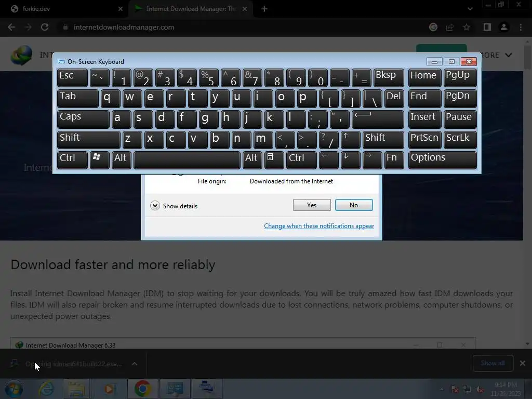Click the Bksp key
Screen dimensions: 532x399
pyautogui.click(x=389, y=78)
